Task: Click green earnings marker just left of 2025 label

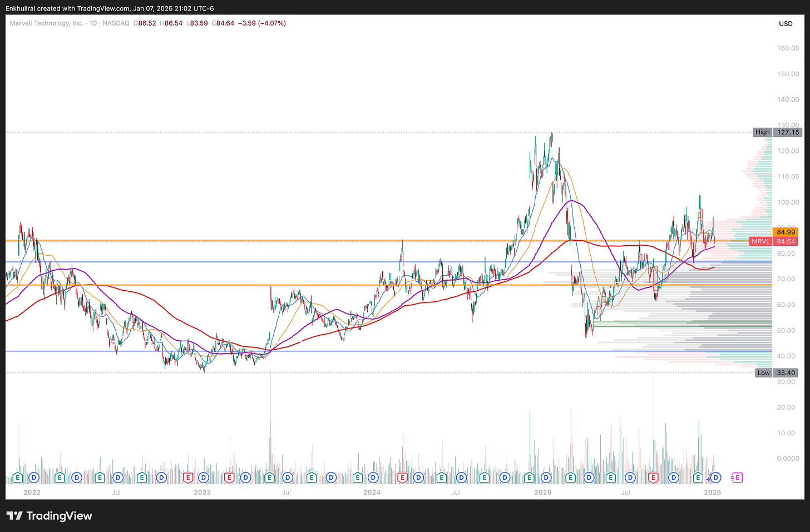Action: click(529, 478)
